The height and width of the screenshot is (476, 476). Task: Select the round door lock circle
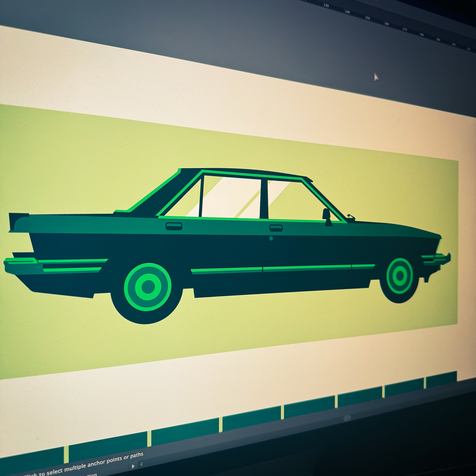271,238
